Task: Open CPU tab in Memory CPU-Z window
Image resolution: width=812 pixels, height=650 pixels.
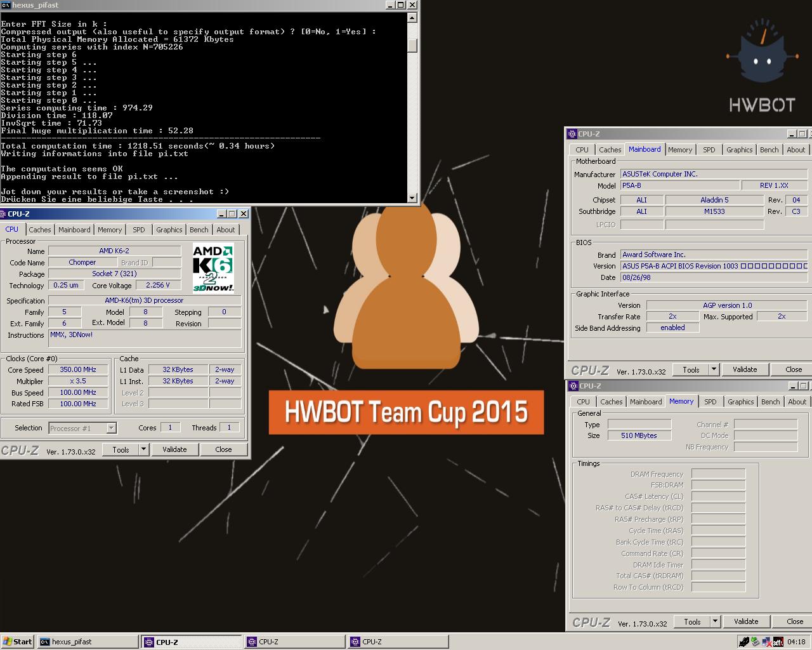Action: (584, 402)
